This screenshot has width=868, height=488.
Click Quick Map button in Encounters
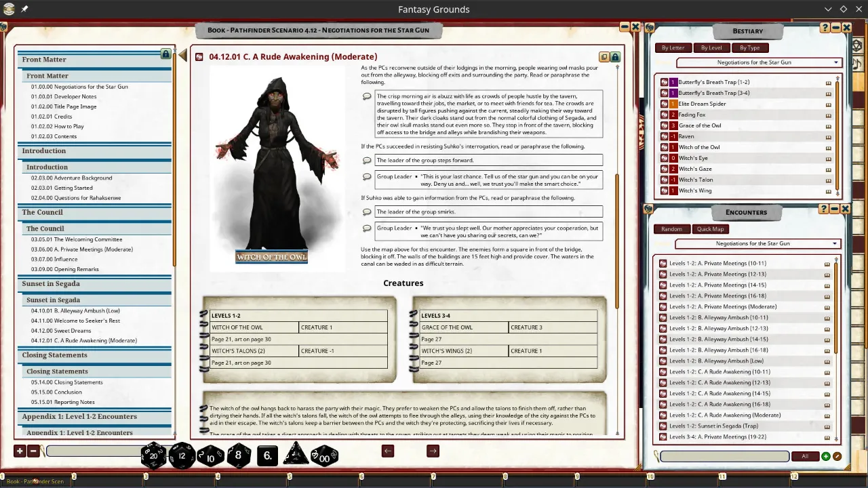point(711,229)
